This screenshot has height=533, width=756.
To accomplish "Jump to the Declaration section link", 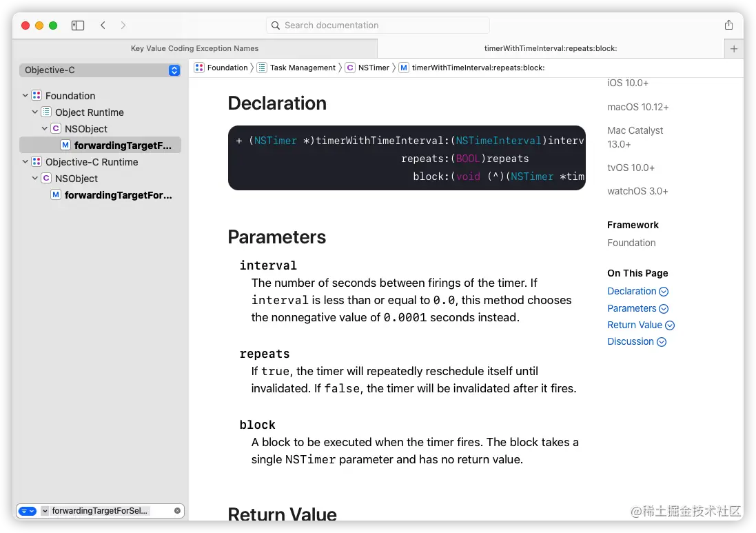I will click(631, 292).
